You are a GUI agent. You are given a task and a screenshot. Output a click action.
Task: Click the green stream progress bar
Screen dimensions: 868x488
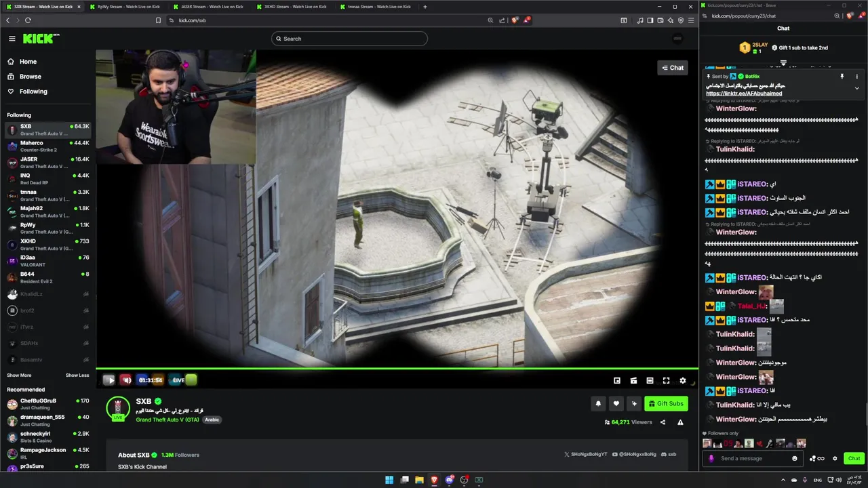coord(397,369)
